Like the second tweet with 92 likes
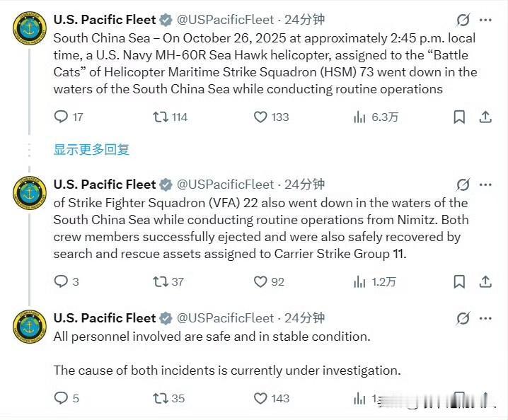508x420 pixels. coord(260,281)
